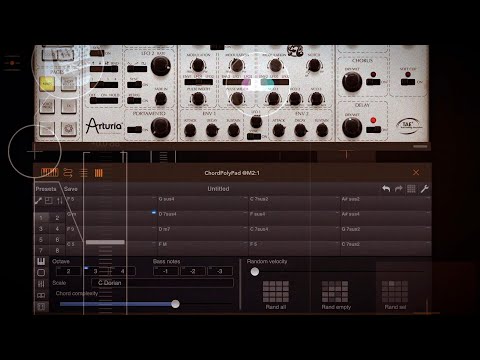Click the undo arrow icon
The width and height of the screenshot is (480, 360).
point(386,189)
